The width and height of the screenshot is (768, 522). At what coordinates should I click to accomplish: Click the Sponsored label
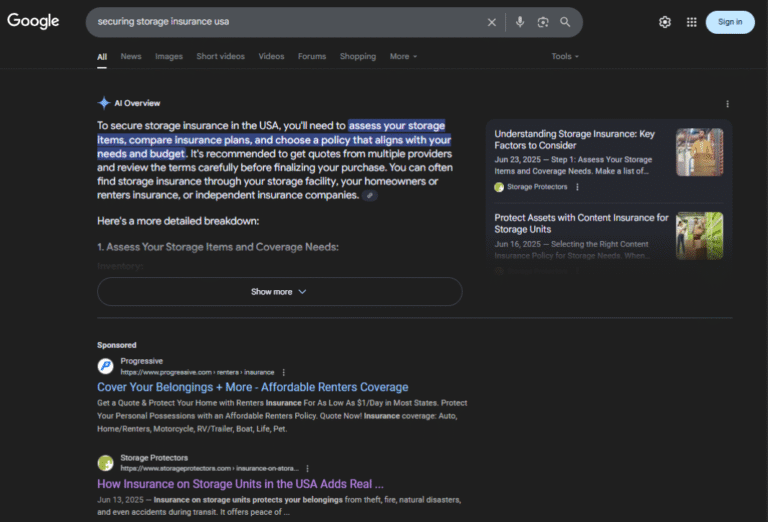pos(117,345)
